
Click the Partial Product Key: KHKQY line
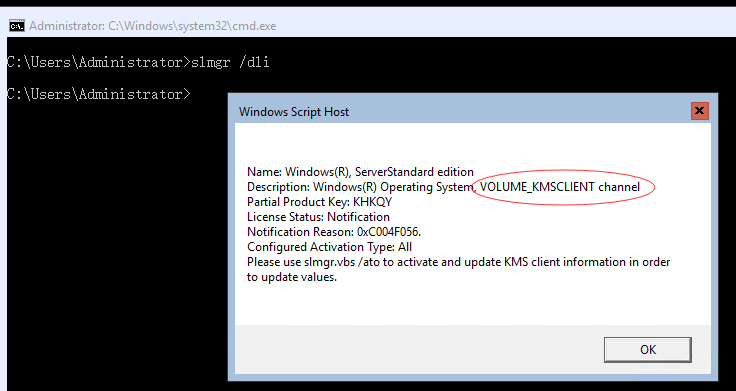point(320,202)
